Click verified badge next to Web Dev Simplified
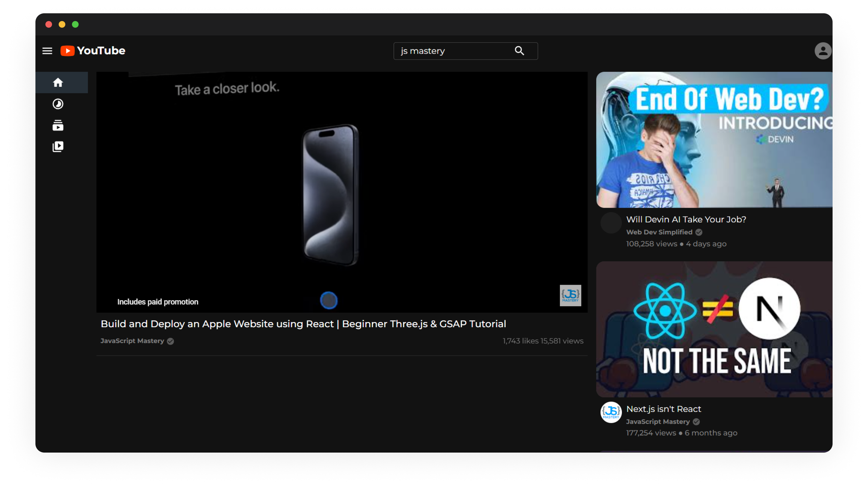 699,232
